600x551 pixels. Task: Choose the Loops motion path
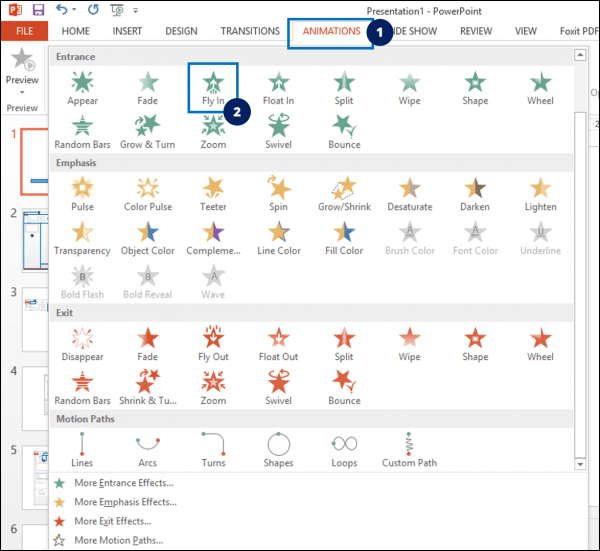tap(344, 448)
